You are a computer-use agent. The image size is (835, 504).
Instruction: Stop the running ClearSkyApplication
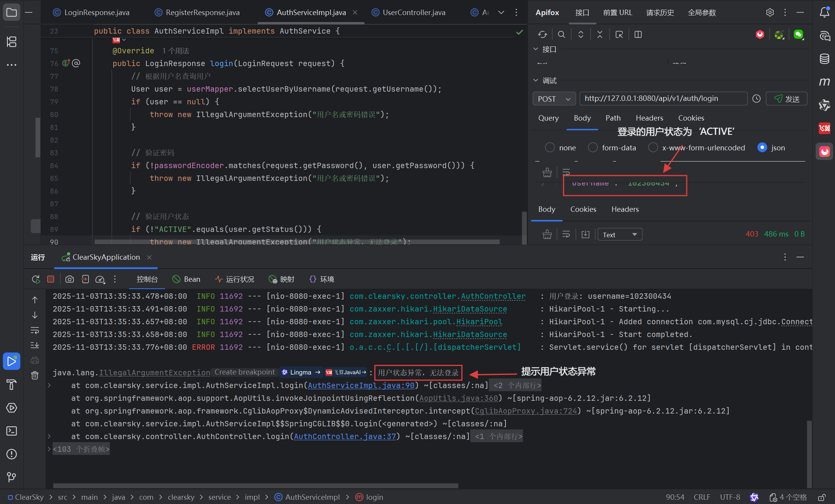(51, 279)
